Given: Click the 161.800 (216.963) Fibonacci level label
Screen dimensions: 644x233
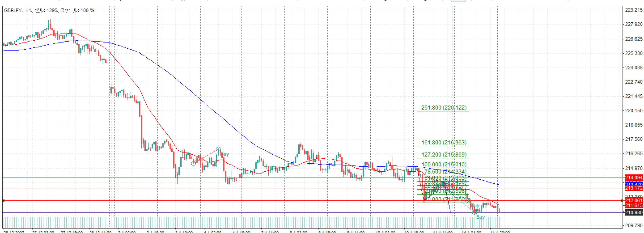Looking at the screenshot, I should point(444,143).
